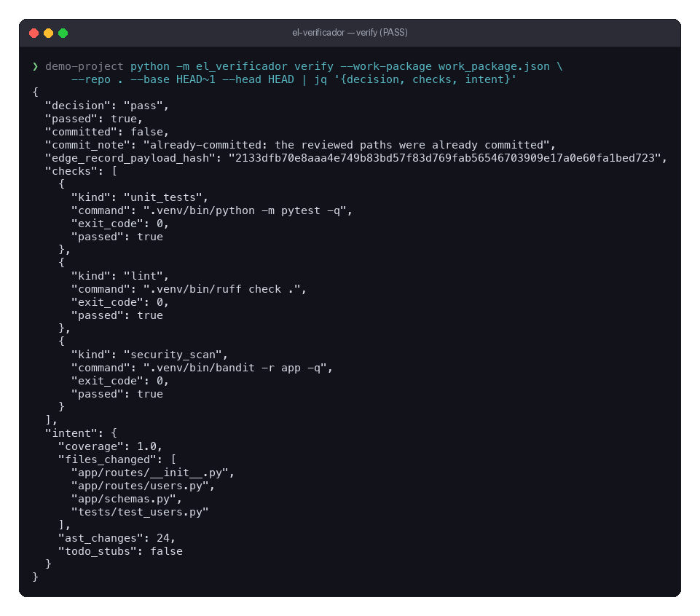Close the terminal window with red button
Screen dimensions: 700x616
point(34,33)
